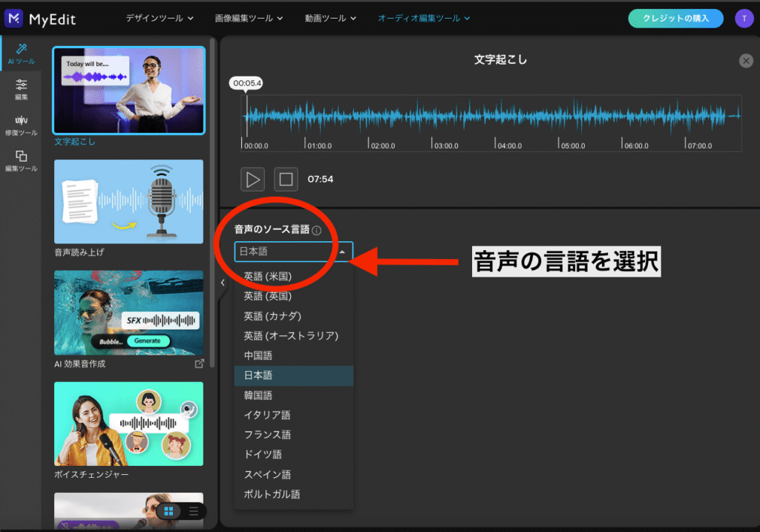This screenshot has width=760, height=532.
Task: Choose the highlighted 日本語 language option
Action: point(294,375)
